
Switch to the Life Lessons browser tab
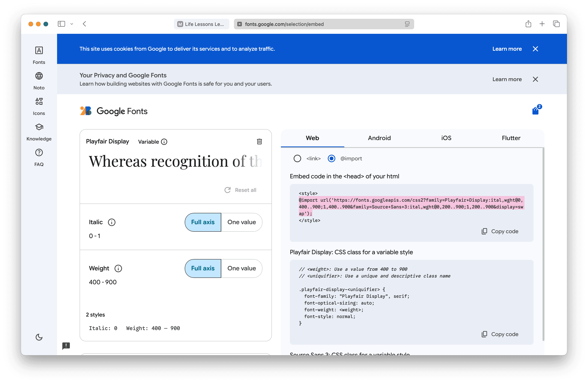point(201,24)
